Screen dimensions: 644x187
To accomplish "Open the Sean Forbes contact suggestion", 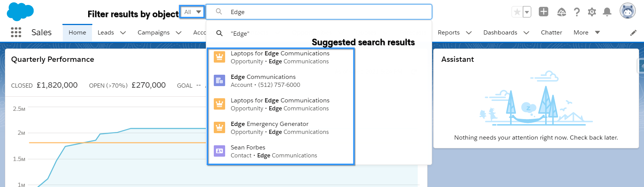I will tap(248, 151).
